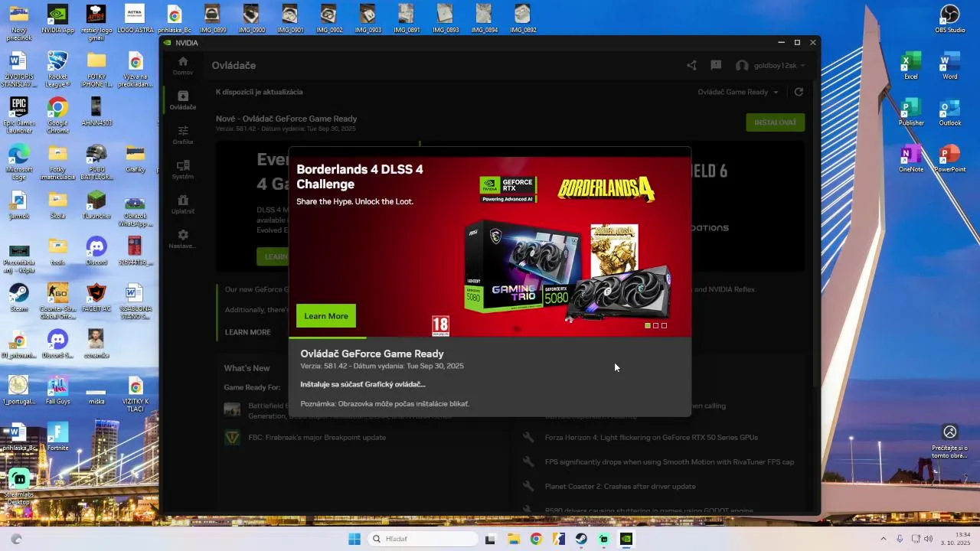Click FBC: Firebreak's major Breakpoint update
Image resolution: width=980 pixels, height=551 pixels.
(x=317, y=438)
